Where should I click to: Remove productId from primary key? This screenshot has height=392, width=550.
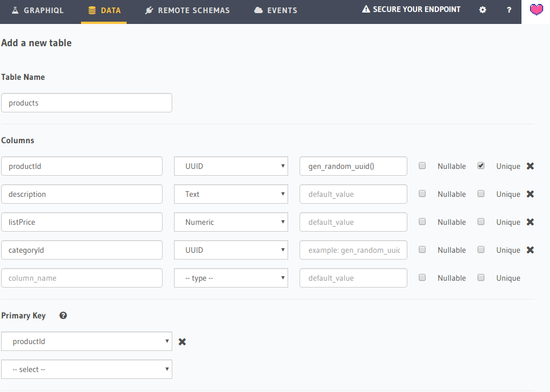pyautogui.click(x=183, y=342)
